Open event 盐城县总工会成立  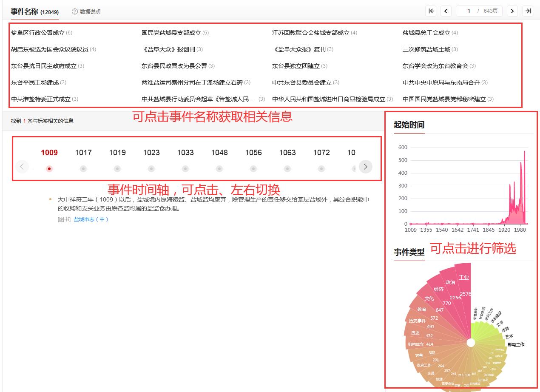(426, 33)
